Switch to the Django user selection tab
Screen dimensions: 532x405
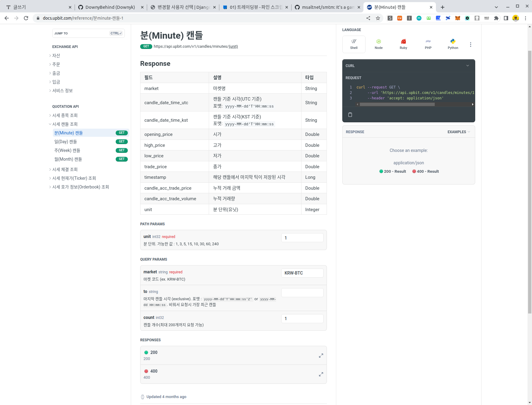click(x=183, y=7)
